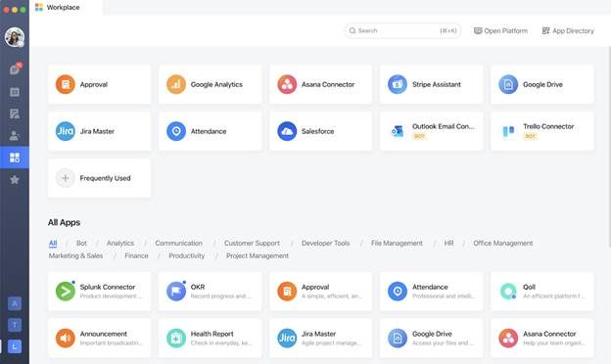Filter apps by Project Management
611x364 pixels.
(258, 255)
